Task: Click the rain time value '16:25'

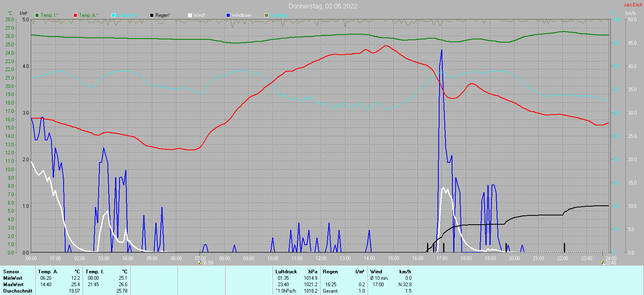Action: click(331, 285)
